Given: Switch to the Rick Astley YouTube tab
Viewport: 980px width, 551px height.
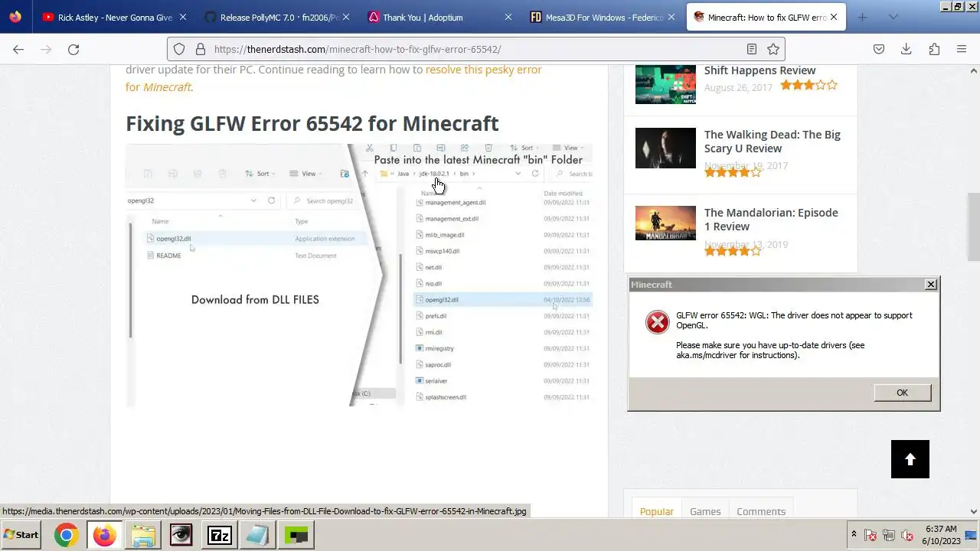Looking at the screenshot, I should [x=115, y=17].
